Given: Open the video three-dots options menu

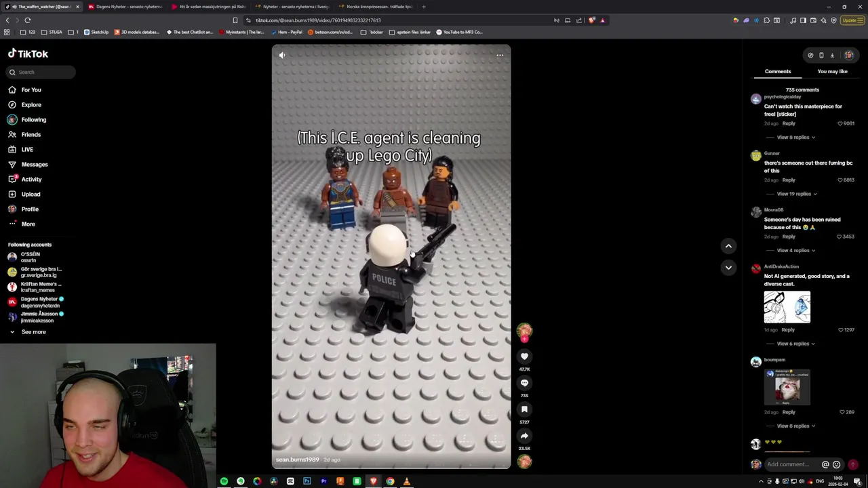Looking at the screenshot, I should point(500,56).
